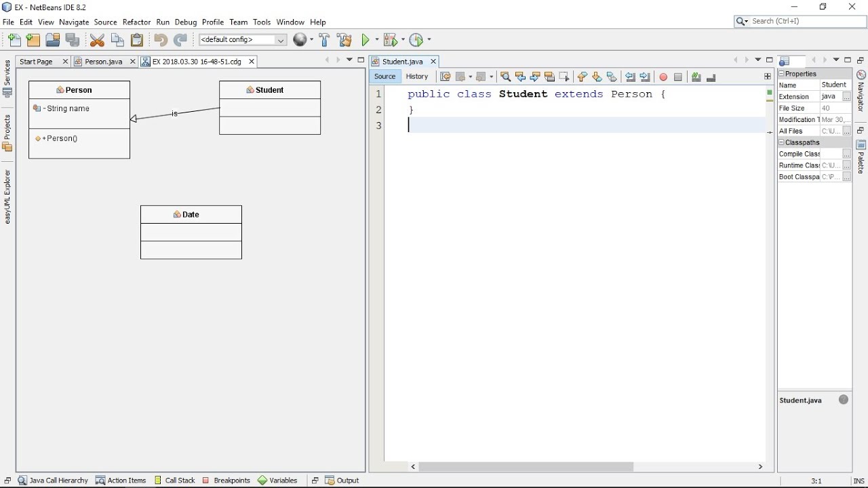Viewport: 868px width, 488px height.
Task: Open the Navigator side panel
Action: tap(861, 91)
